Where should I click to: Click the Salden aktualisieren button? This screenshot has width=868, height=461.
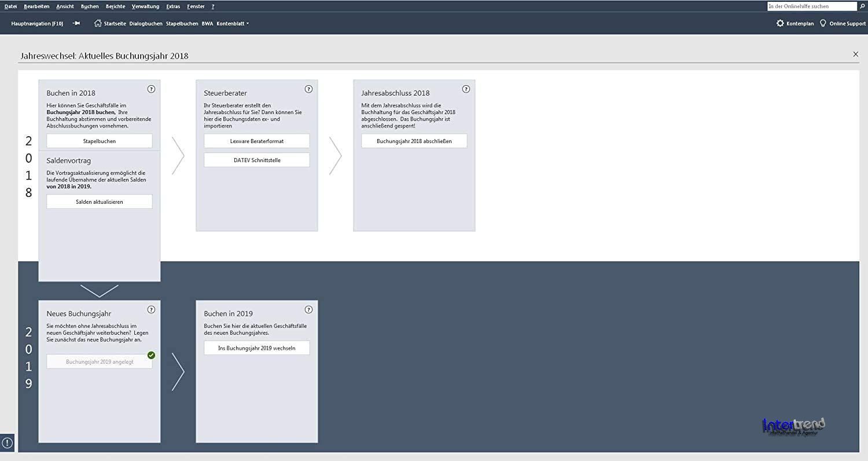(100, 202)
